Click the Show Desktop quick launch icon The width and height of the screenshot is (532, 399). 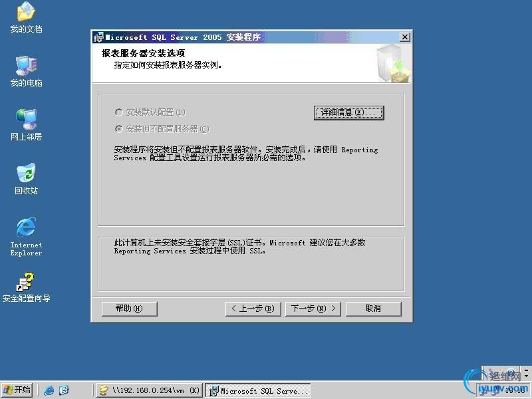[x=64, y=390]
